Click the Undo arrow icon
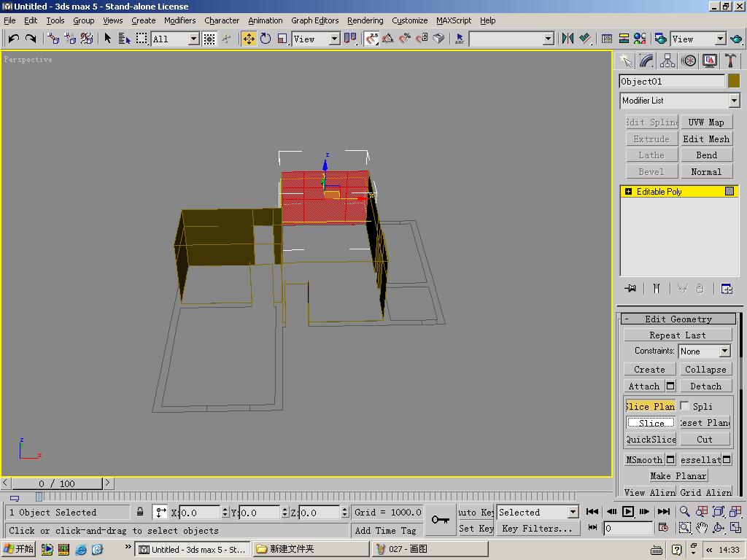This screenshot has height=560, width=747. pyautogui.click(x=13, y=39)
